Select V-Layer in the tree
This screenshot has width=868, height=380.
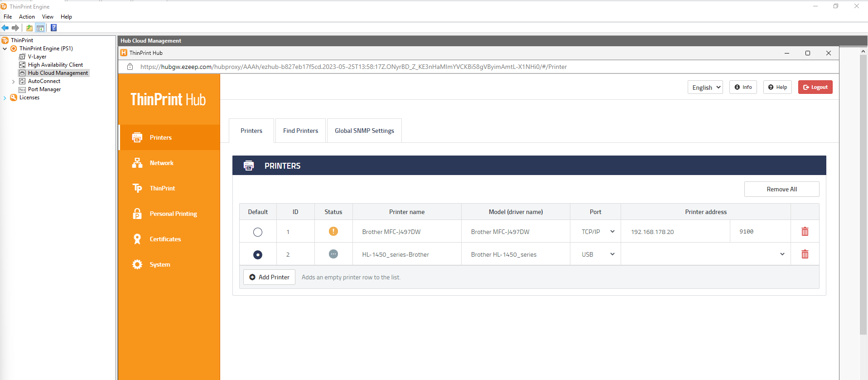(x=37, y=57)
